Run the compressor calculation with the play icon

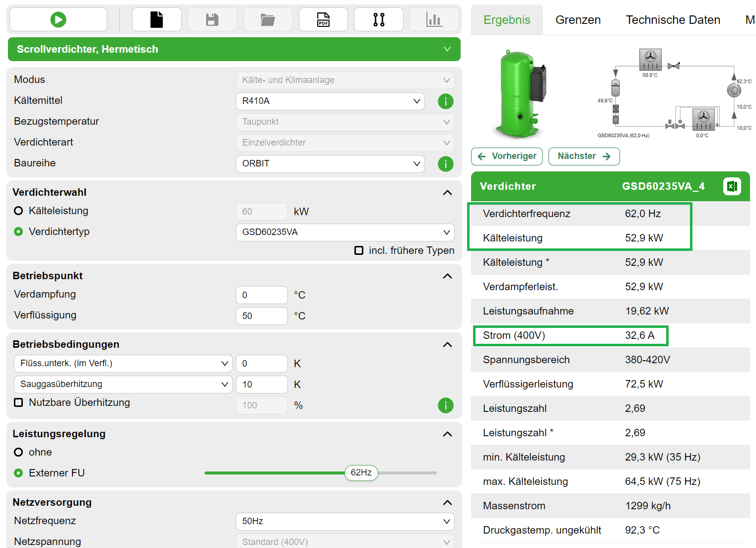[58, 19]
